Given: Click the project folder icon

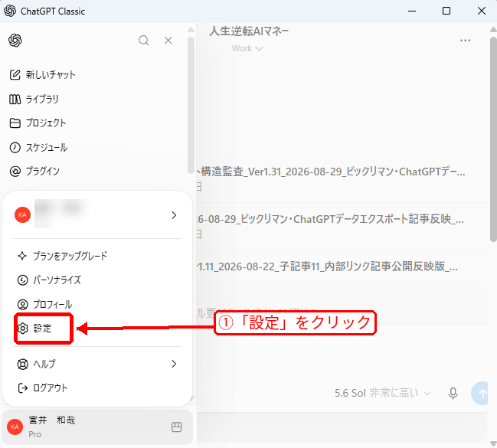Looking at the screenshot, I should click(15, 123).
